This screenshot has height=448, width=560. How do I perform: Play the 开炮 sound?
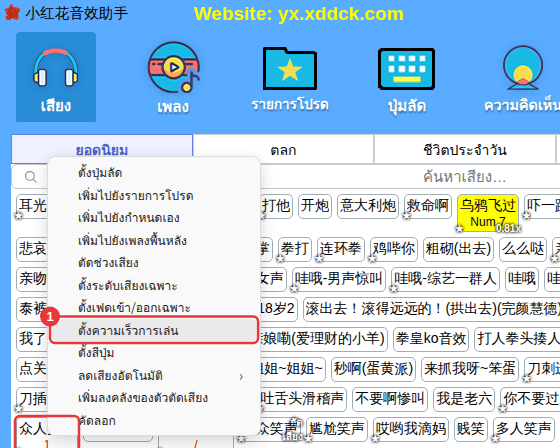315,206
